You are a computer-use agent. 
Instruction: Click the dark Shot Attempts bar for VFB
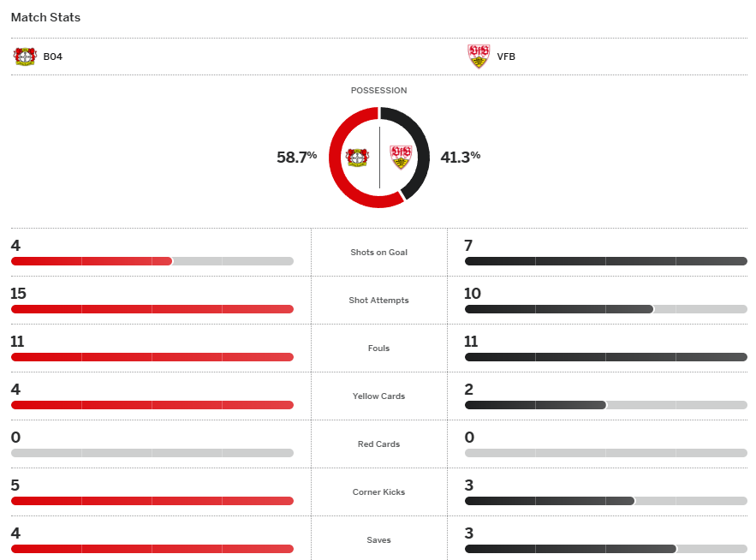coord(558,309)
